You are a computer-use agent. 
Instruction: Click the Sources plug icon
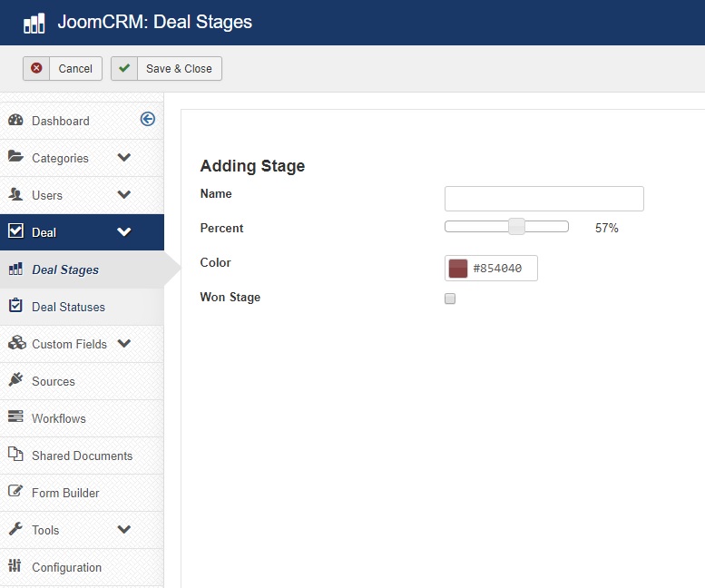pos(15,380)
